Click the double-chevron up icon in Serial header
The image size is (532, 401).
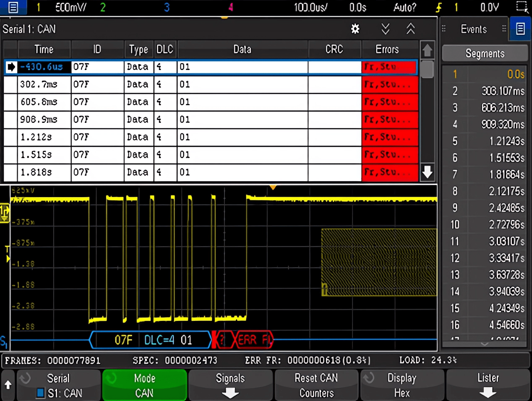tap(410, 29)
